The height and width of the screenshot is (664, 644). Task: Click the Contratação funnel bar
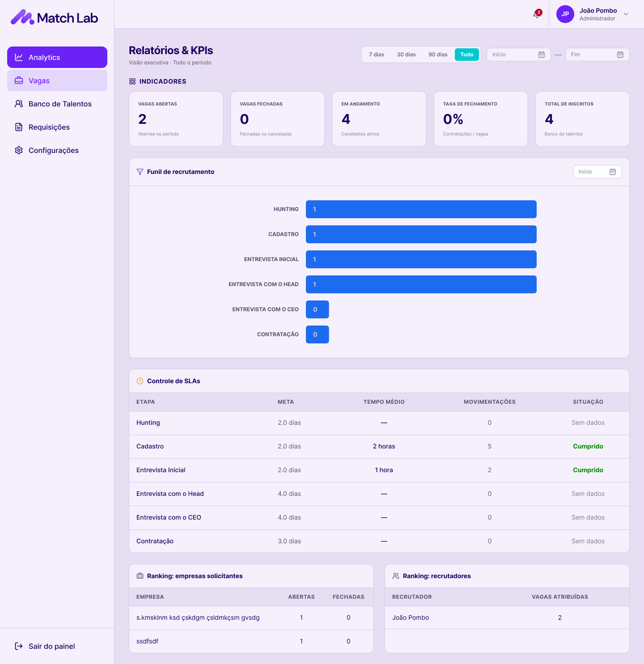click(318, 334)
